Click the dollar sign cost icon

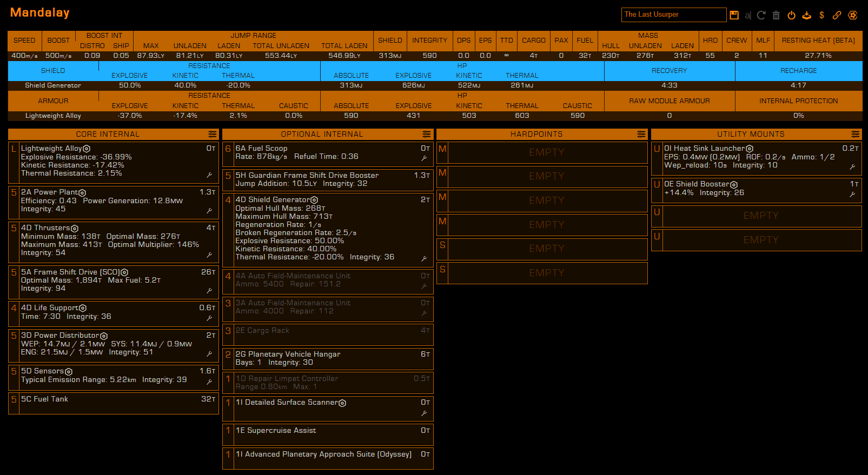point(821,15)
